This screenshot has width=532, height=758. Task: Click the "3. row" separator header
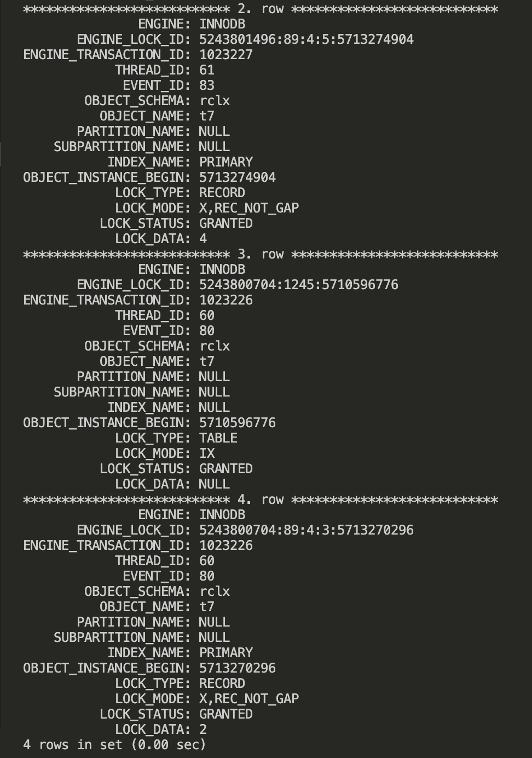[x=261, y=255]
